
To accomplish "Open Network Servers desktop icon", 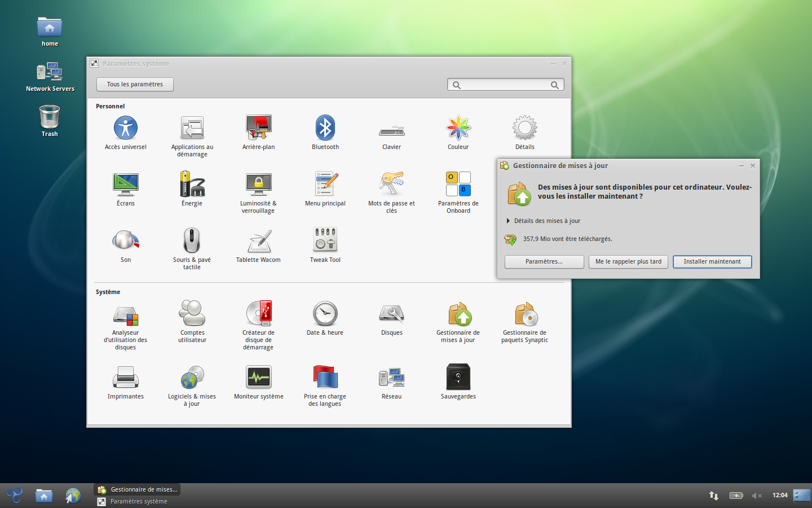I will (50, 77).
